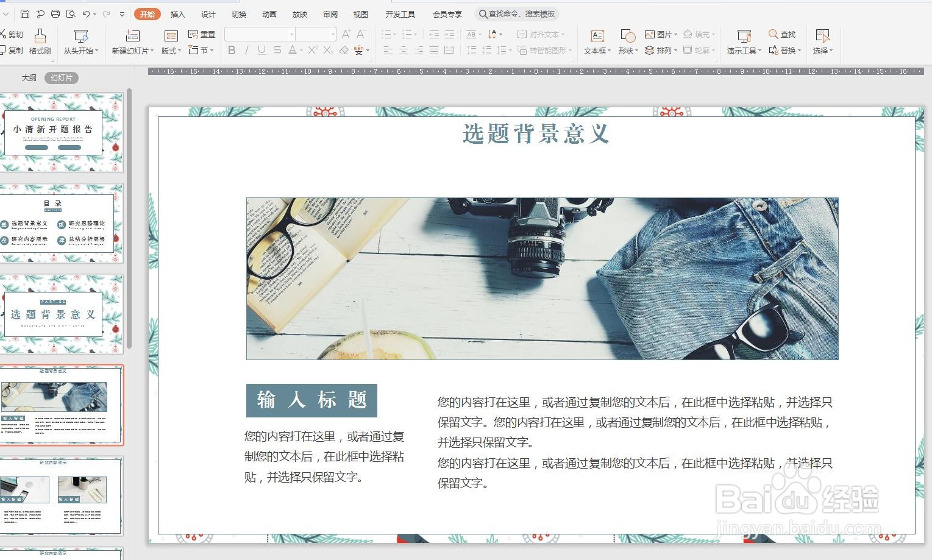Toggle underline formatting
The width and height of the screenshot is (932, 560).
click(261, 50)
